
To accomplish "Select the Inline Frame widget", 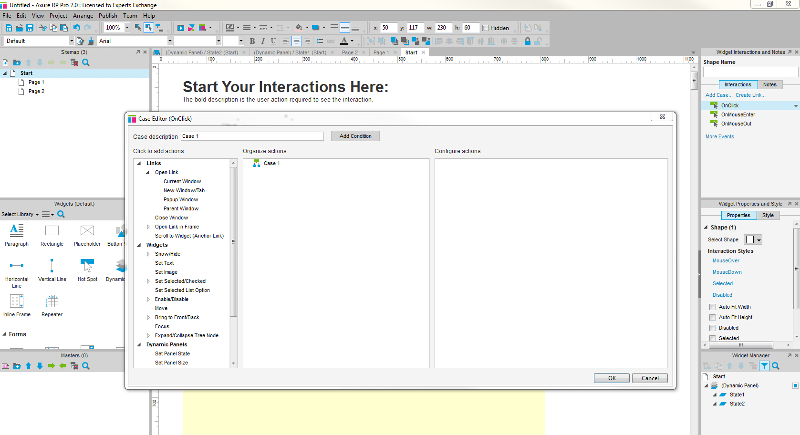I will [16, 305].
